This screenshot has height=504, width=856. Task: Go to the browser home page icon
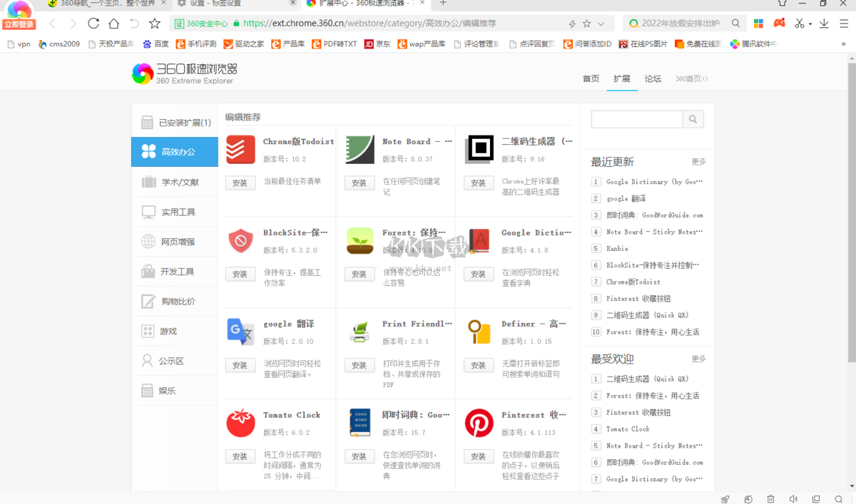[x=114, y=24]
